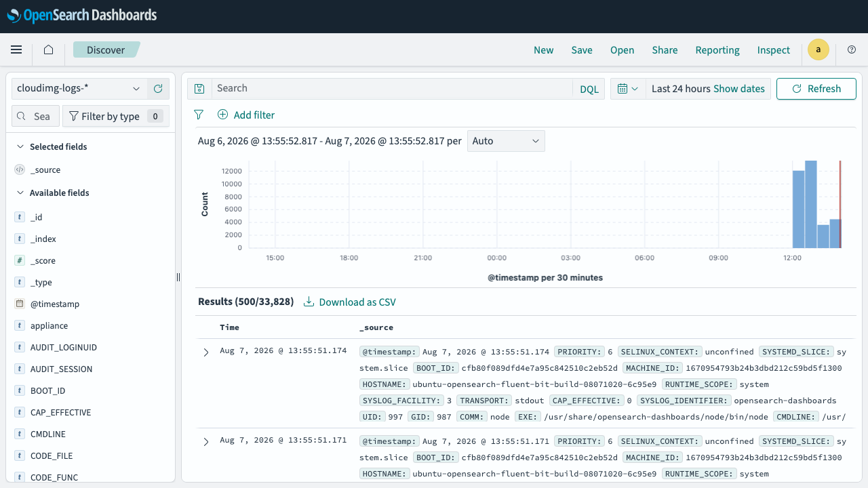Viewport: 868px width, 488px height.
Task: Switch query language via DQL button
Action: coord(589,89)
